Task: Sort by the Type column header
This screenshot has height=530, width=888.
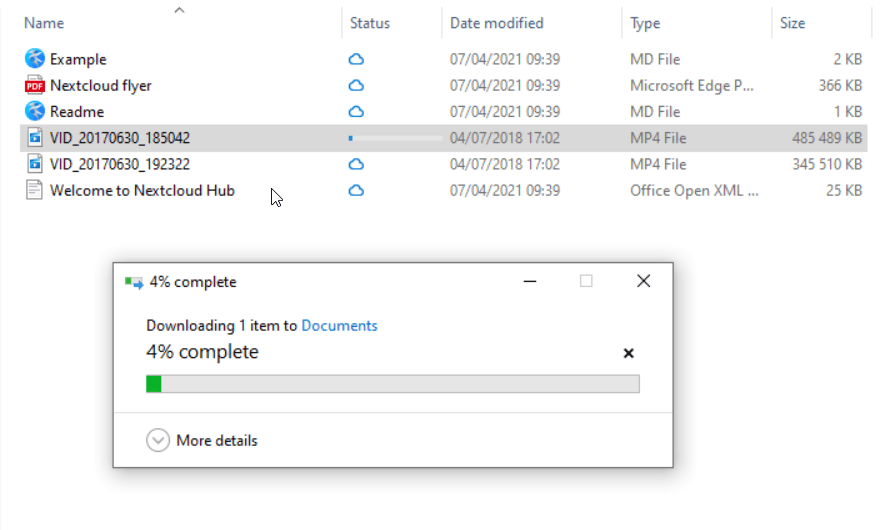Action: coord(645,23)
